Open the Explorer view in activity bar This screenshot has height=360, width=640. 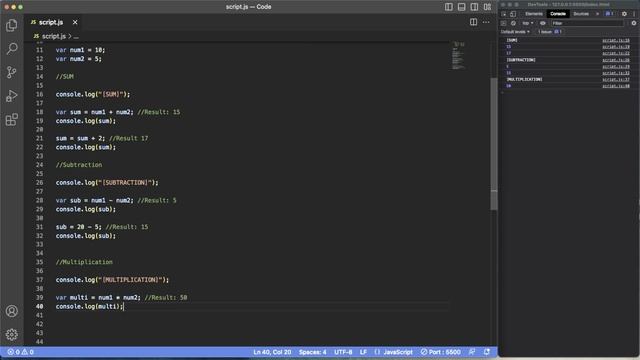[x=12, y=25]
